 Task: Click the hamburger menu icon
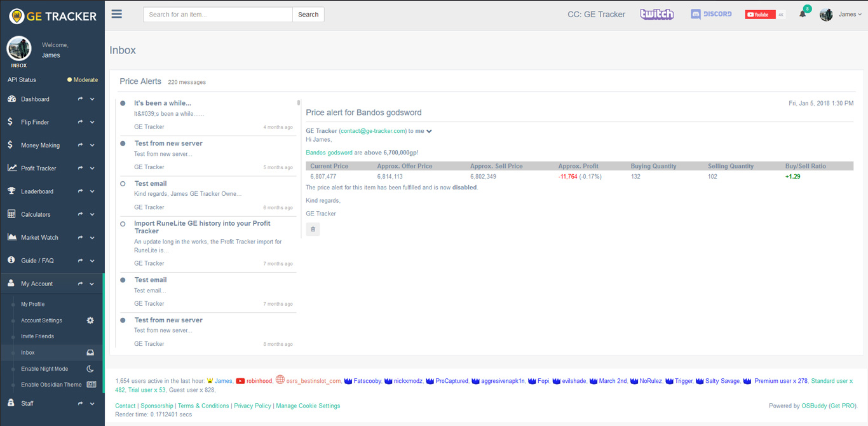coord(117,14)
